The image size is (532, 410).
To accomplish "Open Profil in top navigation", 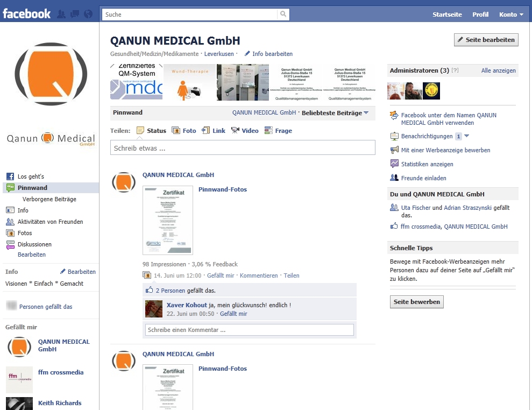I will point(480,14).
